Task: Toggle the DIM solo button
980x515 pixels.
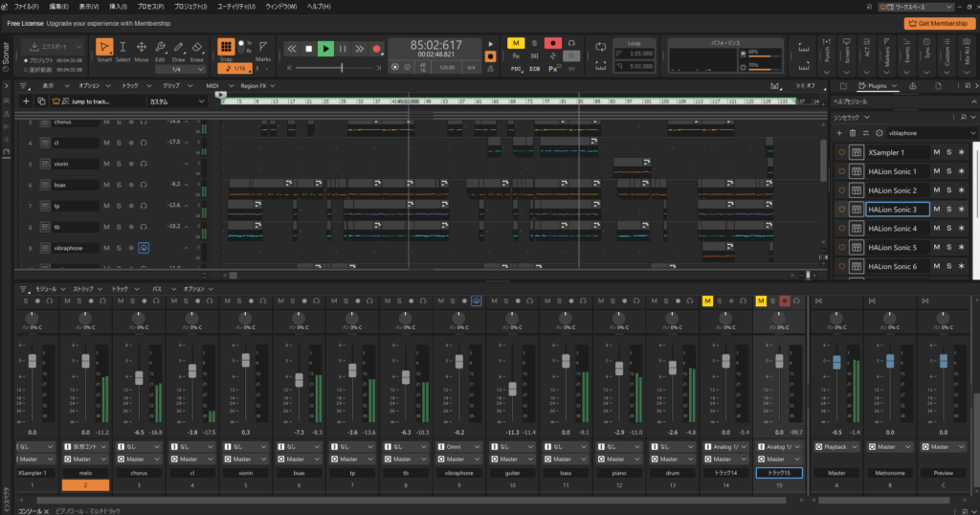Action: (534, 69)
